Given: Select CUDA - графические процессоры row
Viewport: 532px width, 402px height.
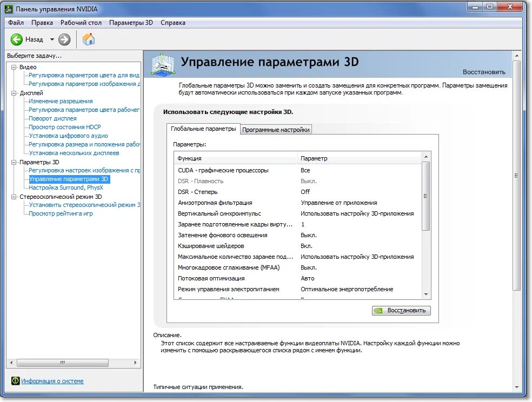Looking at the screenshot, I should click(x=297, y=170).
